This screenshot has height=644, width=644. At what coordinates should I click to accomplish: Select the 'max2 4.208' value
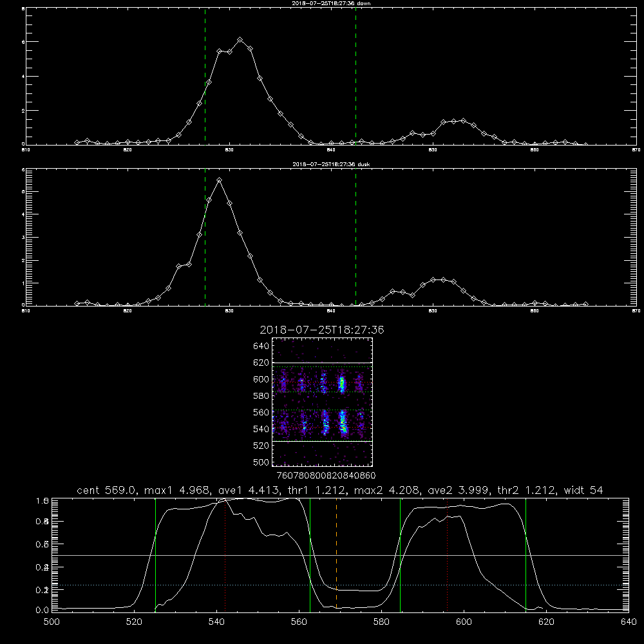(x=387, y=490)
